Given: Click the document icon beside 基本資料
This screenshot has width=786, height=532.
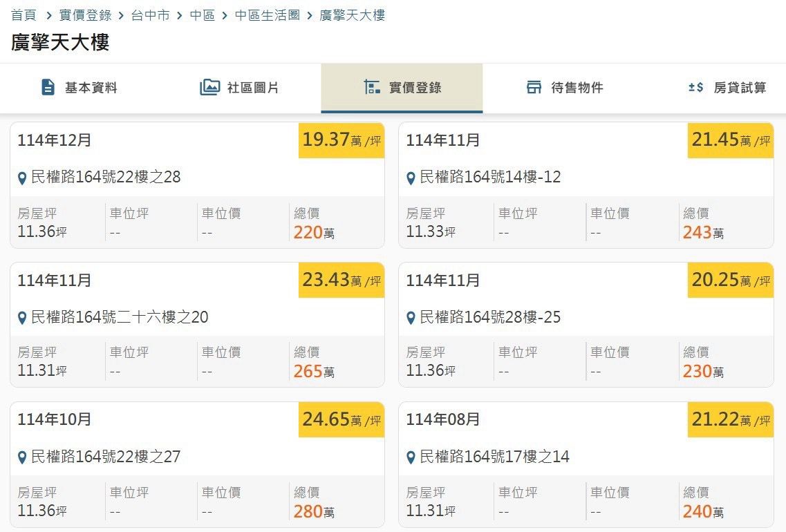Looking at the screenshot, I should pyautogui.click(x=48, y=88).
